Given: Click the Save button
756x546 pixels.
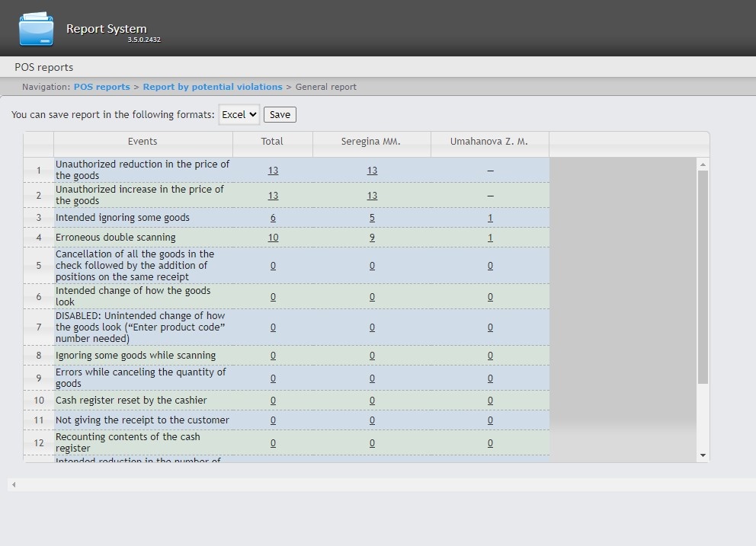Looking at the screenshot, I should pyautogui.click(x=280, y=114).
